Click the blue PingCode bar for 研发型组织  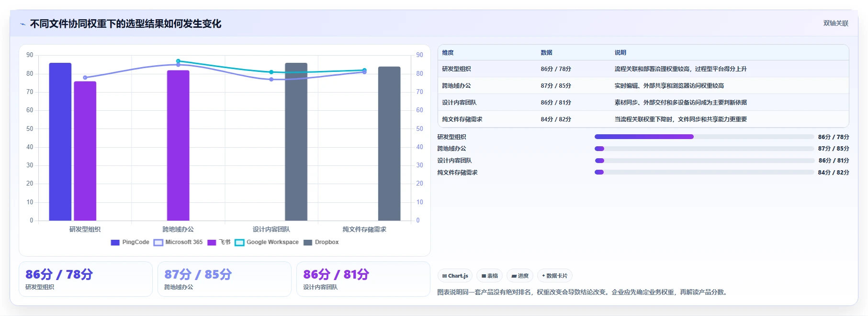(x=60, y=142)
